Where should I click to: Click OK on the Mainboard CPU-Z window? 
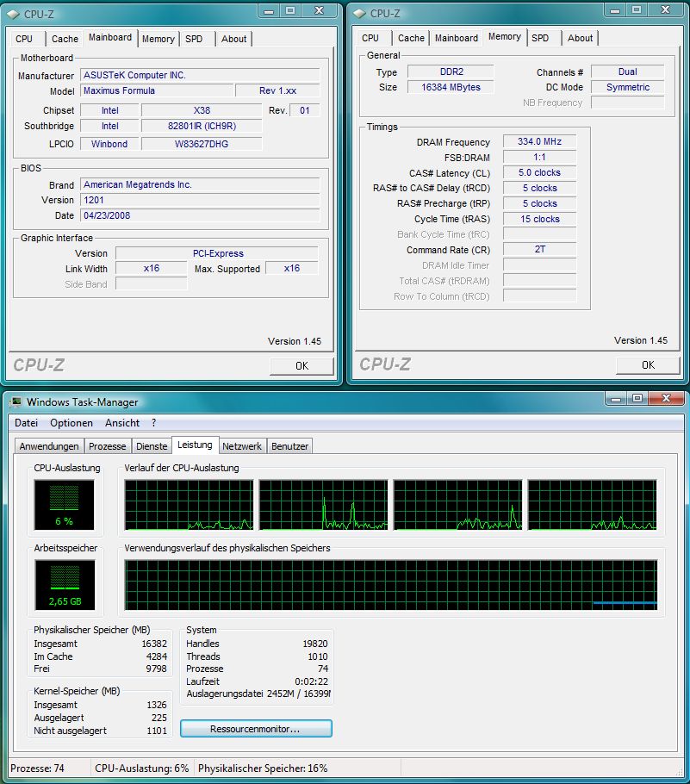click(301, 366)
